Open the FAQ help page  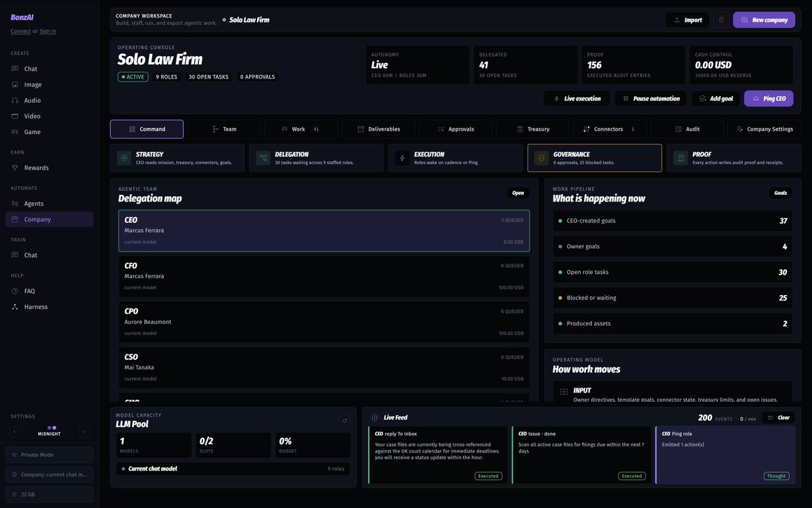tap(49, 291)
